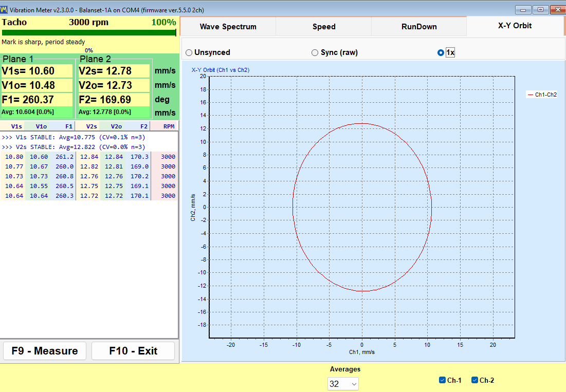Uncheck the Ch-1 checkbox

pyautogui.click(x=442, y=380)
